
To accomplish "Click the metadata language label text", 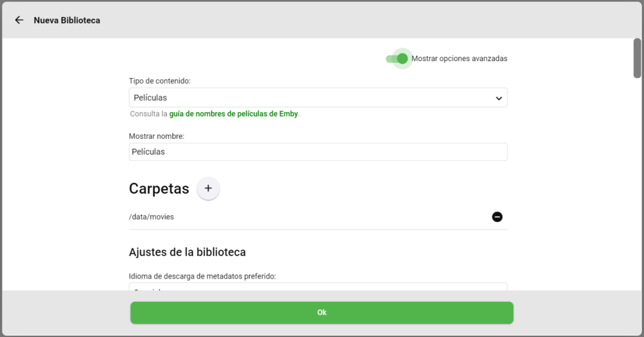I will [203, 276].
